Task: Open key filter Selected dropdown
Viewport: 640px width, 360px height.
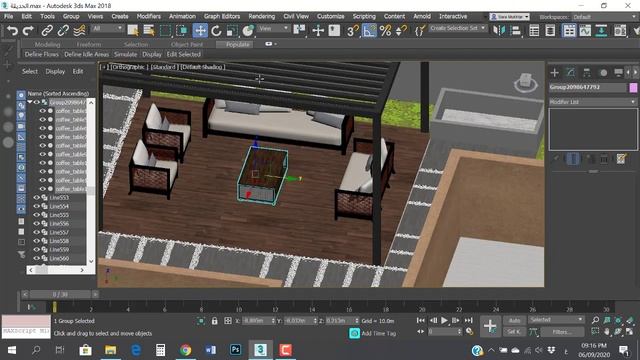Action: click(x=556, y=320)
